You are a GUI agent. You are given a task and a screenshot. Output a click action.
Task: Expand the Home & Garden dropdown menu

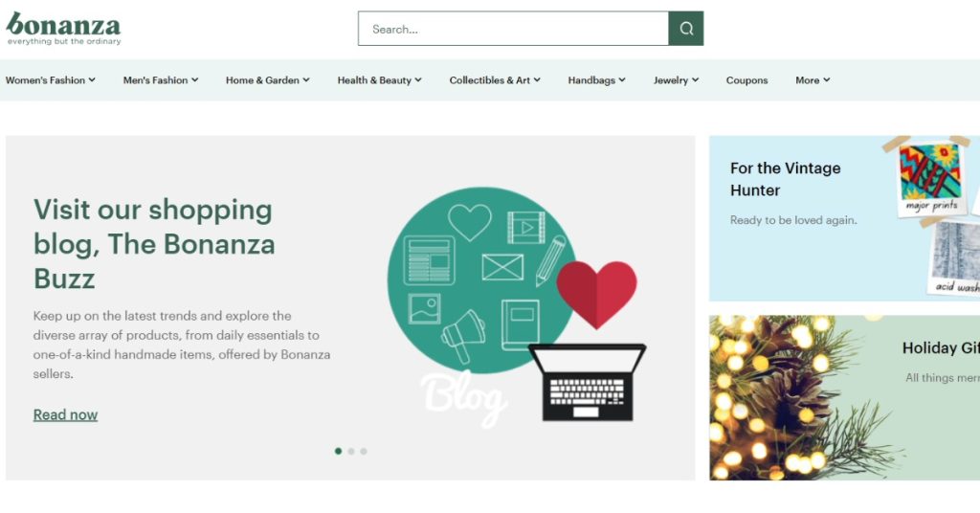pos(268,80)
